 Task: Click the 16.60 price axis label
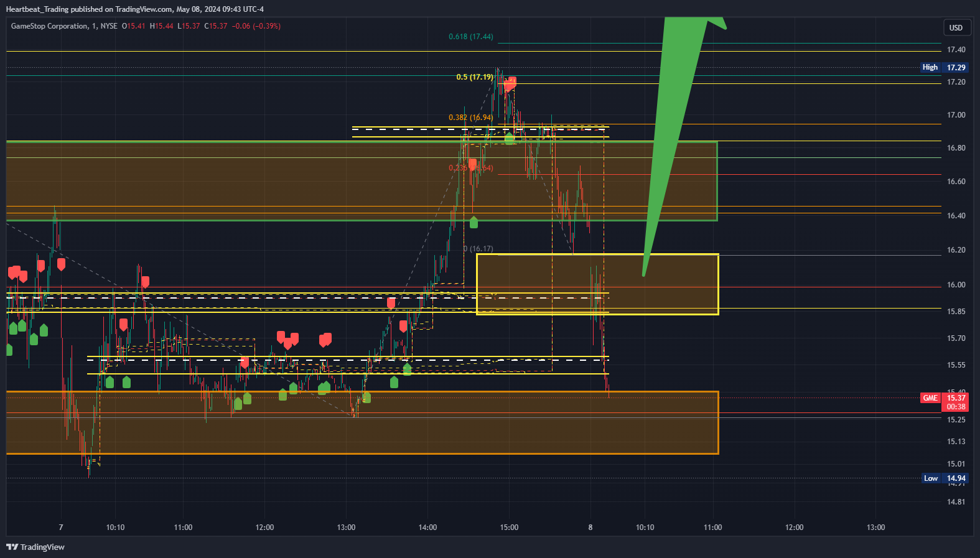[956, 182]
